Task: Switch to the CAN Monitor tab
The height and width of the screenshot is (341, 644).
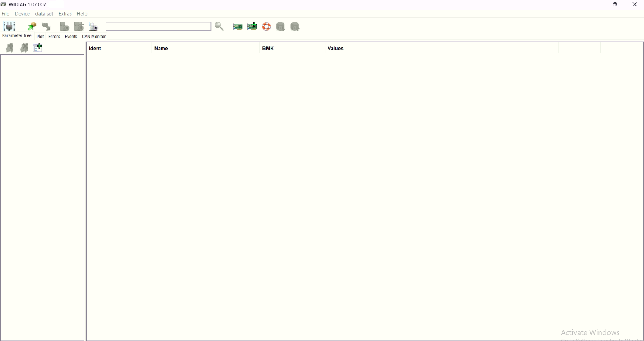Action: (94, 37)
